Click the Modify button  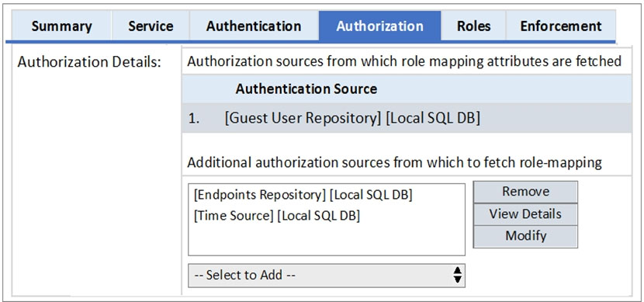coord(525,236)
